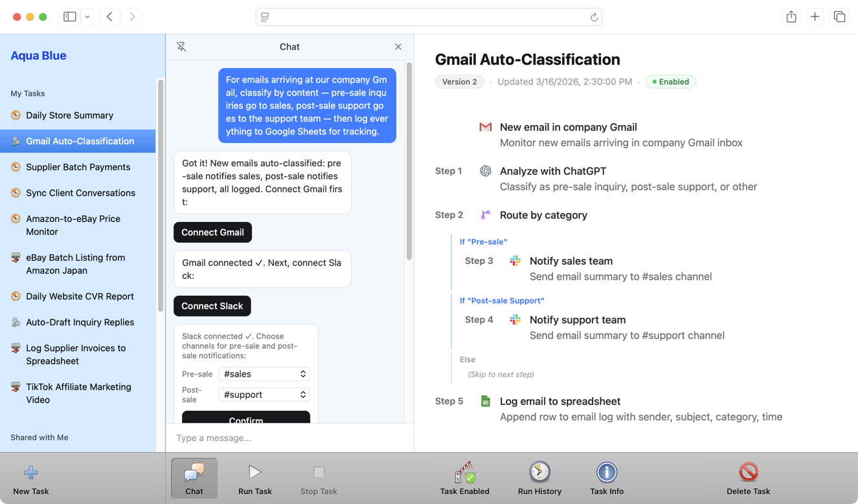Image resolution: width=858 pixels, height=504 pixels.
Task: Open a new tab with plus icon
Action: [x=815, y=17]
